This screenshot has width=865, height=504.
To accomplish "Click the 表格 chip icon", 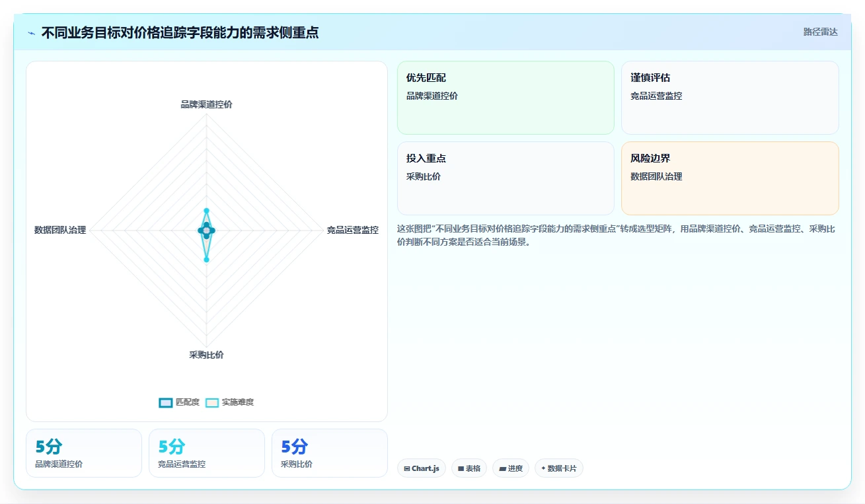I will [461, 468].
